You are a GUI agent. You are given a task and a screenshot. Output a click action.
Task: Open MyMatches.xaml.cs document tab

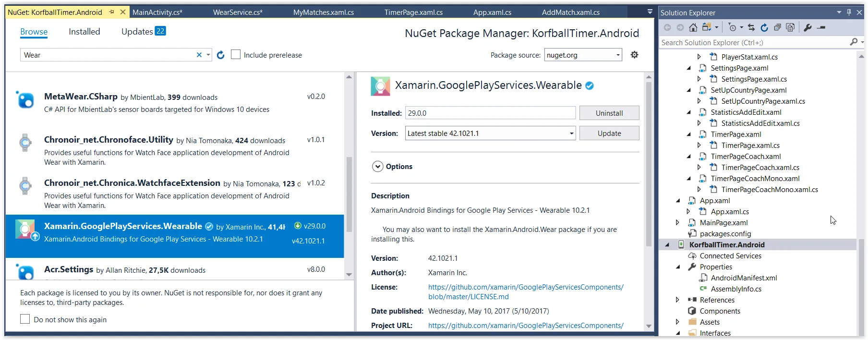pyautogui.click(x=324, y=12)
